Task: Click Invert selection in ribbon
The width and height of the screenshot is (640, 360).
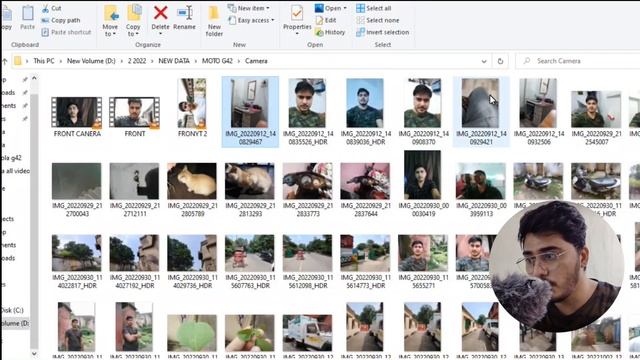Action: coord(382,32)
